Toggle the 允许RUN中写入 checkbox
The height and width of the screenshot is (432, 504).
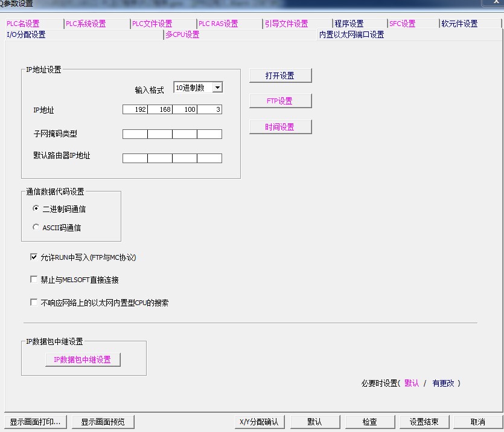pyautogui.click(x=34, y=257)
